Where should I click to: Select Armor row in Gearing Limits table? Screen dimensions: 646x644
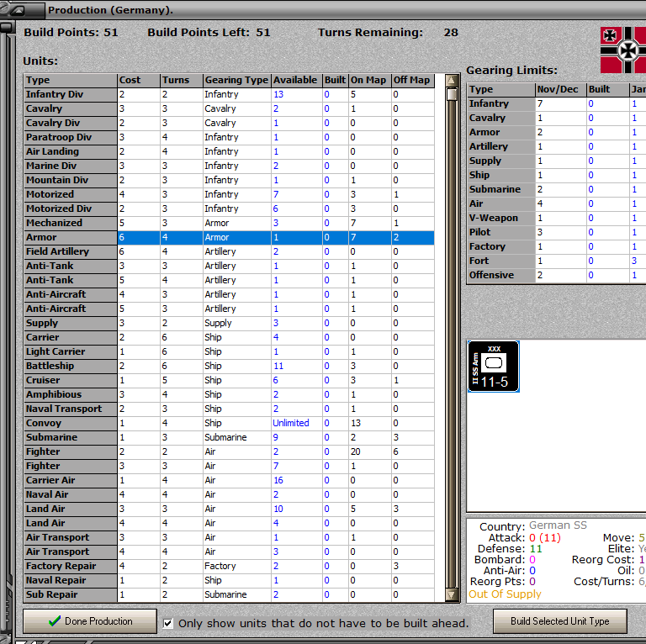(557, 132)
